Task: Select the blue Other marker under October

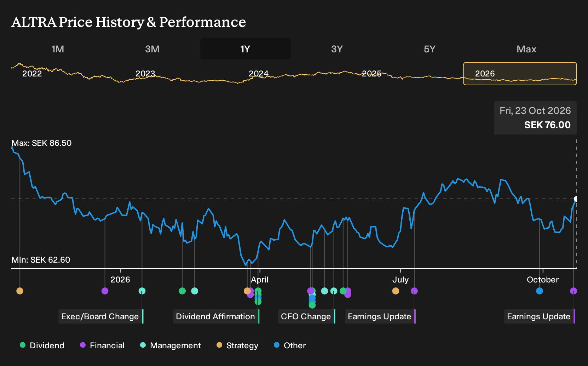Action: pyautogui.click(x=540, y=291)
